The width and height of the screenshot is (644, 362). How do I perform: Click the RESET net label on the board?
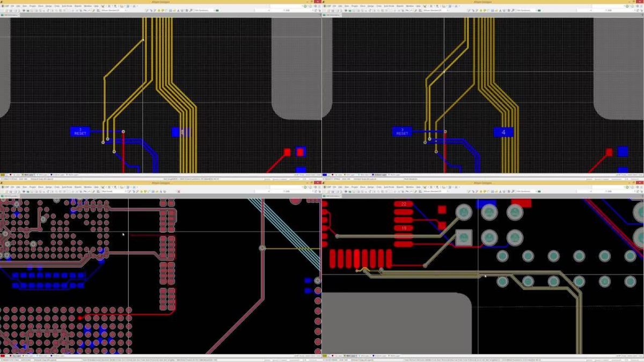[x=79, y=132]
